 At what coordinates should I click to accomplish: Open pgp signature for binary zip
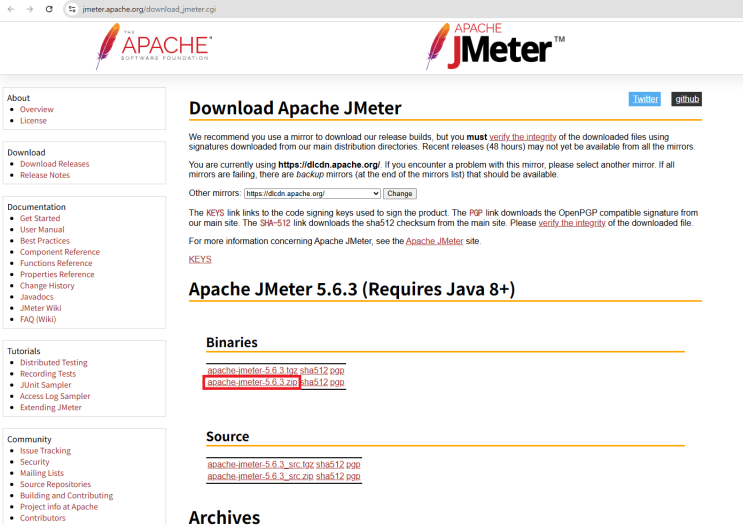(x=337, y=382)
